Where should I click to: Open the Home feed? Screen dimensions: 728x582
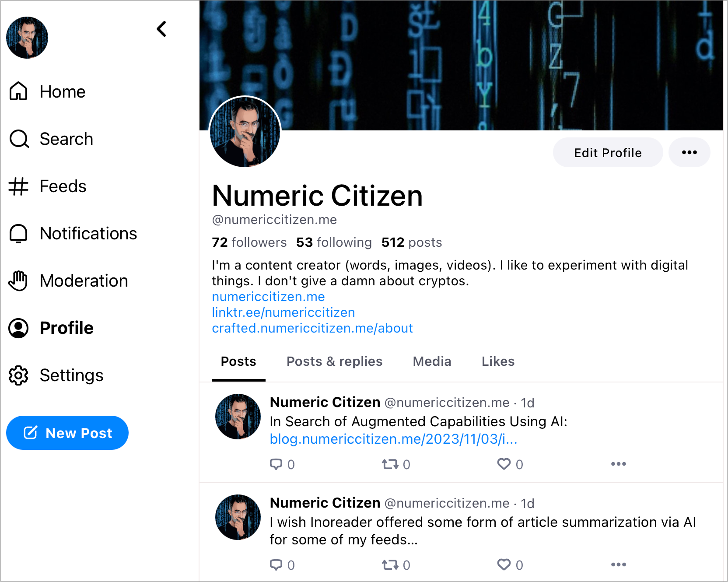click(61, 91)
